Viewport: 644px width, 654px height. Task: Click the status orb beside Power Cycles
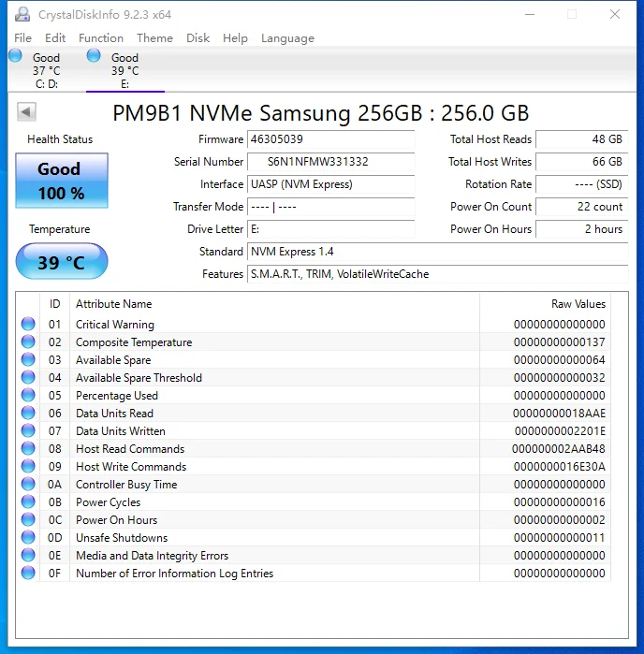point(28,502)
